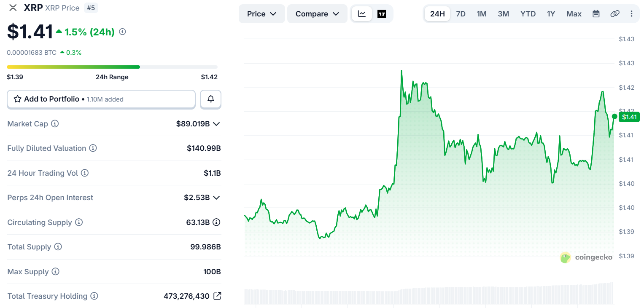Open the calendar date range picker

click(x=596, y=14)
